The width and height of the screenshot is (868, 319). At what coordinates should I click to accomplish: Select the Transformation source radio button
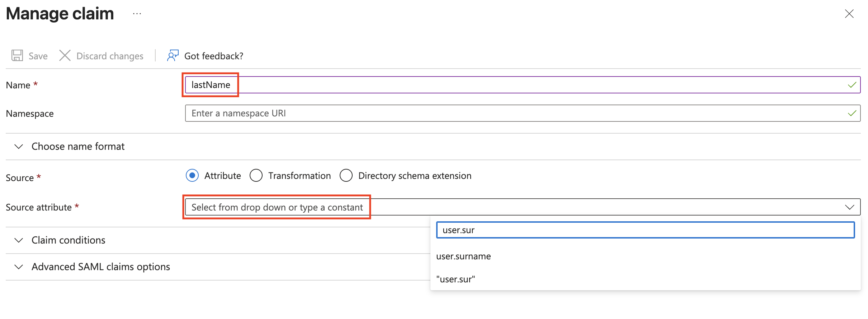tap(256, 176)
